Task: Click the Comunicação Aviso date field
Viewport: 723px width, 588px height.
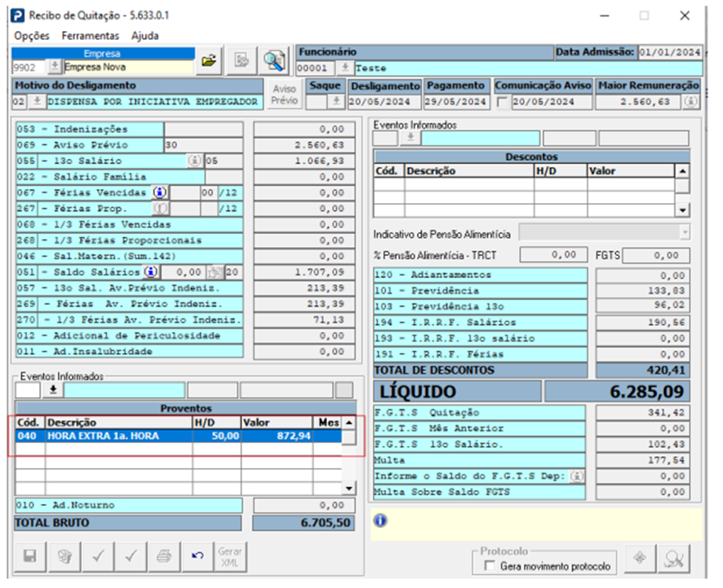Action: 552,102
